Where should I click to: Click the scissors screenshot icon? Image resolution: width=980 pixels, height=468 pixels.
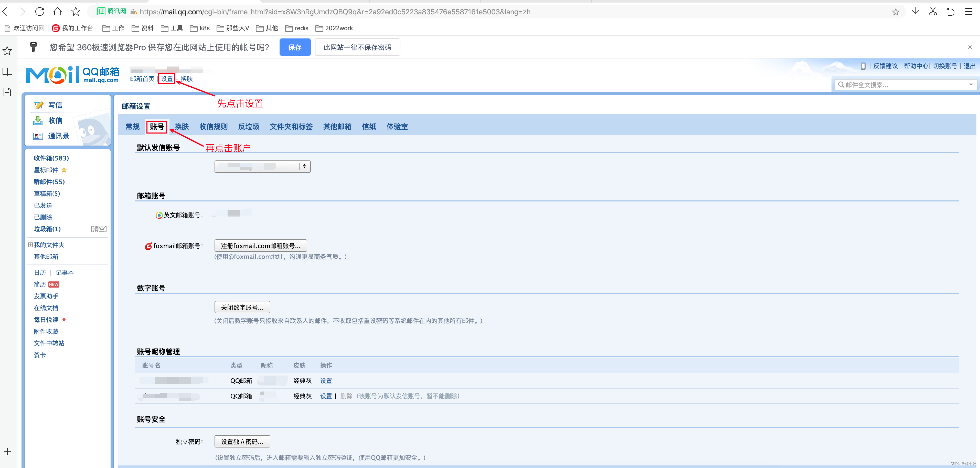(x=933, y=12)
